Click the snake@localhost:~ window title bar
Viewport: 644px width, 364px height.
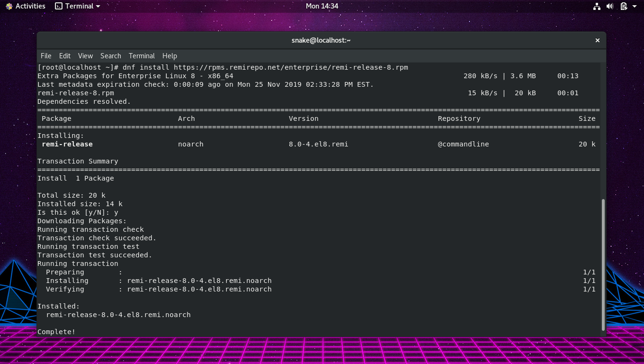click(321, 40)
